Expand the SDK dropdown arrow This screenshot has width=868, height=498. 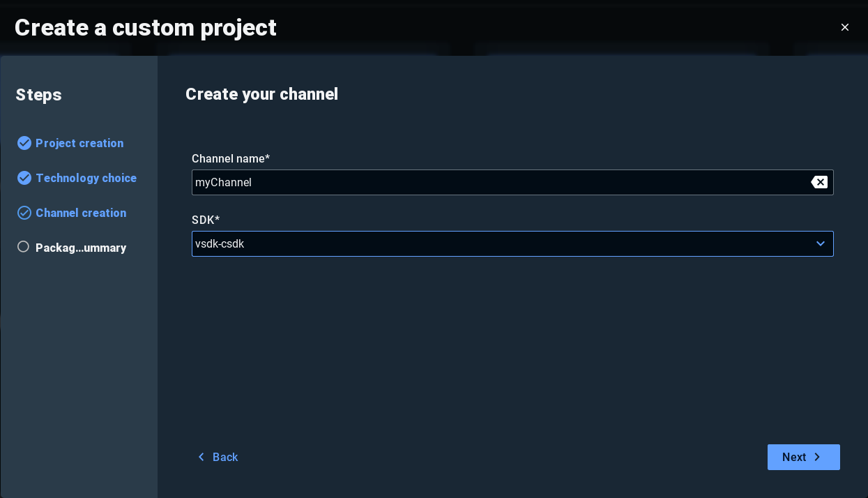821,243
